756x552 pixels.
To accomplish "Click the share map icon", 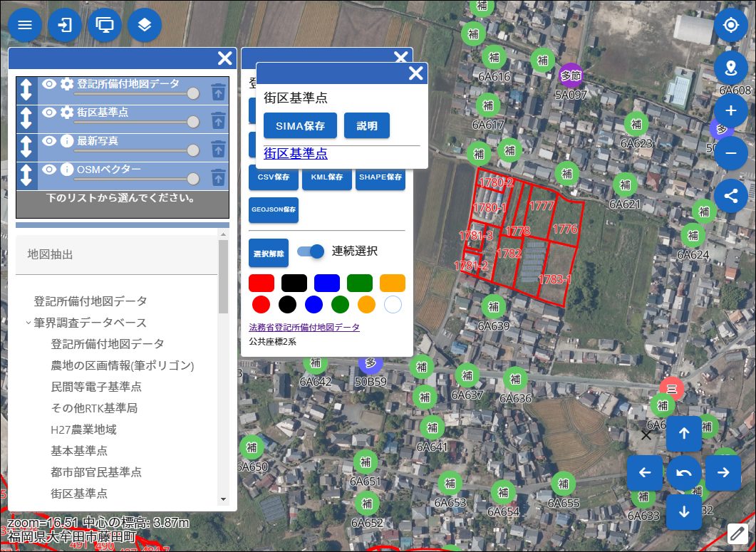I will click(730, 195).
